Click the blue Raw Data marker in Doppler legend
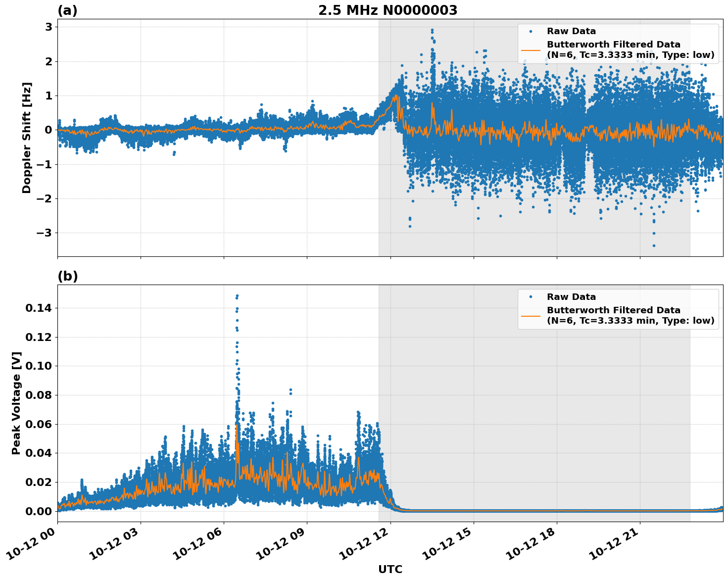The width and height of the screenshot is (728, 580). coord(531,31)
